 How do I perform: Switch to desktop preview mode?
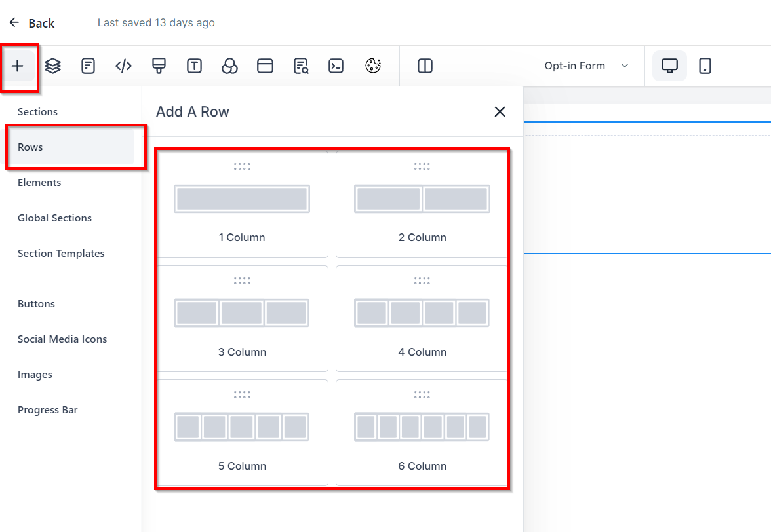click(669, 66)
